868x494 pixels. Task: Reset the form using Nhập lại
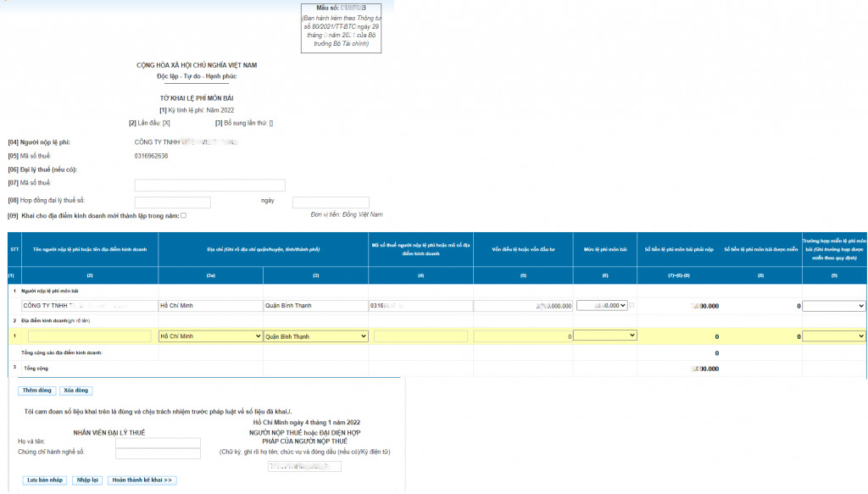[87, 480]
